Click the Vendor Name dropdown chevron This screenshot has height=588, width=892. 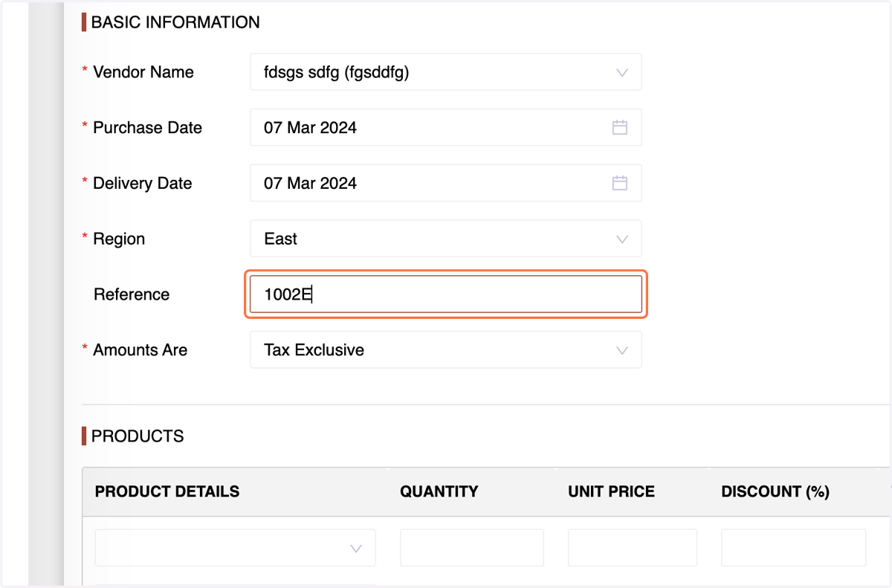click(622, 73)
